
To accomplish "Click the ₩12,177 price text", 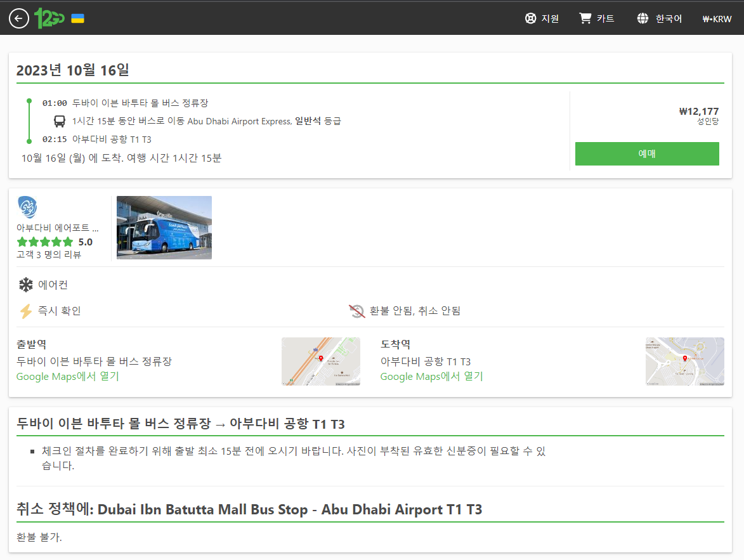I will [x=699, y=112].
